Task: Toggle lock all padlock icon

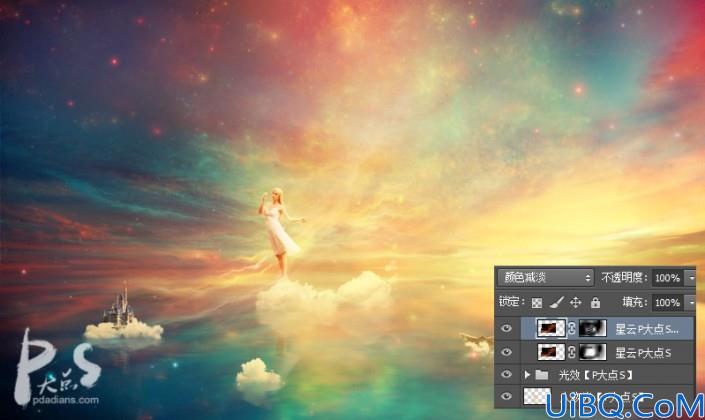Action: point(595,303)
